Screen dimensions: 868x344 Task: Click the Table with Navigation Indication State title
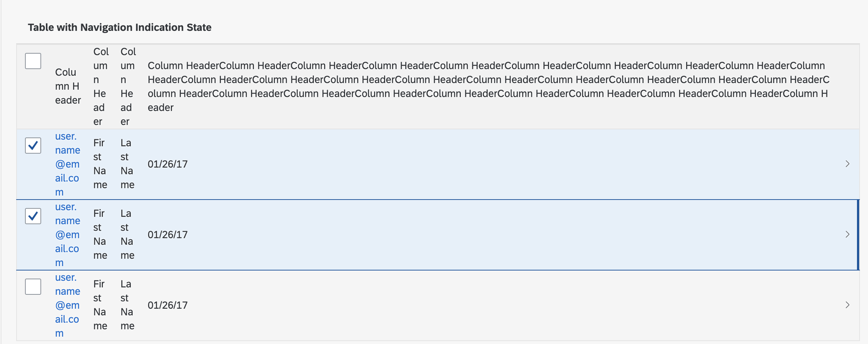pyautogui.click(x=120, y=28)
